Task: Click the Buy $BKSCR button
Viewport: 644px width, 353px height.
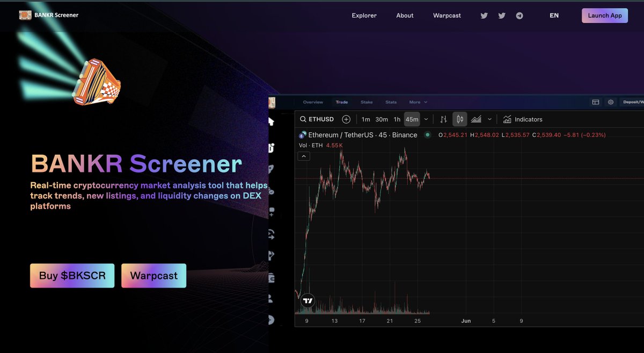Action: pyautogui.click(x=72, y=276)
